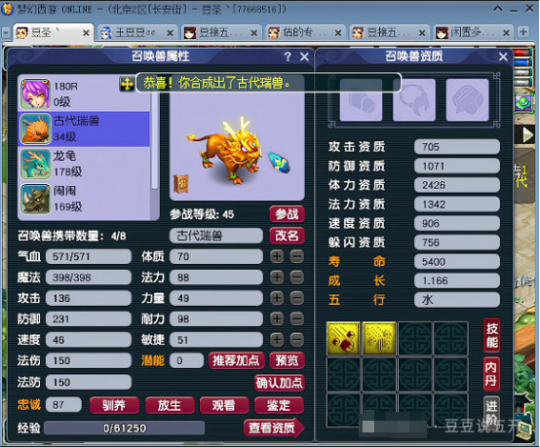Click the move arrows icon by the pet list

click(127, 84)
